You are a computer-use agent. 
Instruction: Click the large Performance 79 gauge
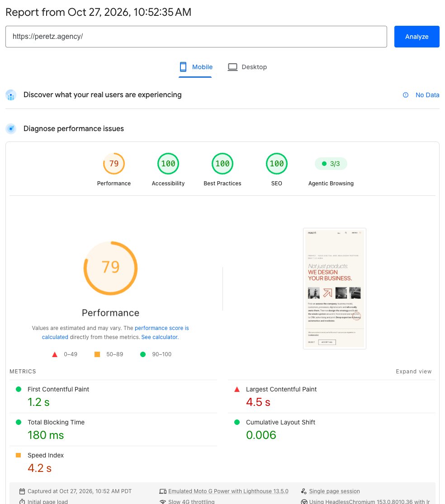click(x=111, y=268)
